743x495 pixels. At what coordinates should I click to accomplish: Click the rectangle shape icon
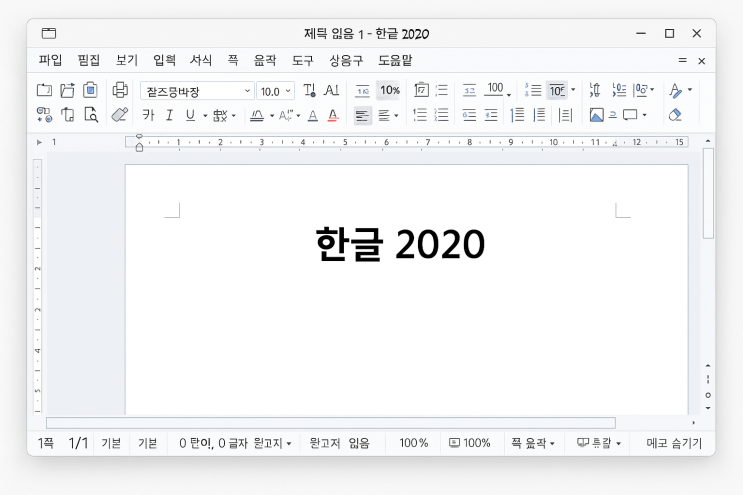630,115
